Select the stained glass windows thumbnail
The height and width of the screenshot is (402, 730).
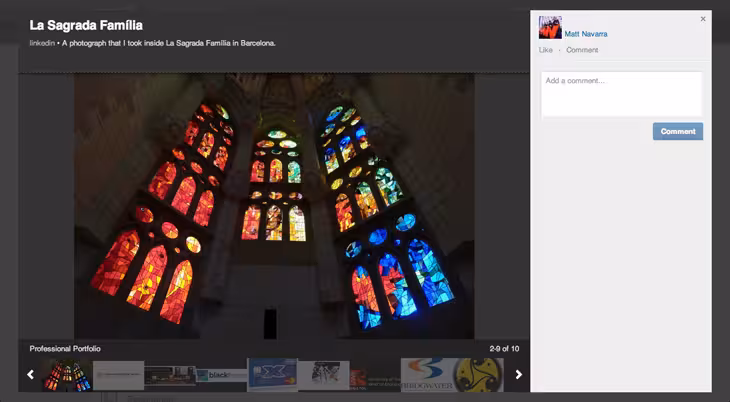coord(66,375)
